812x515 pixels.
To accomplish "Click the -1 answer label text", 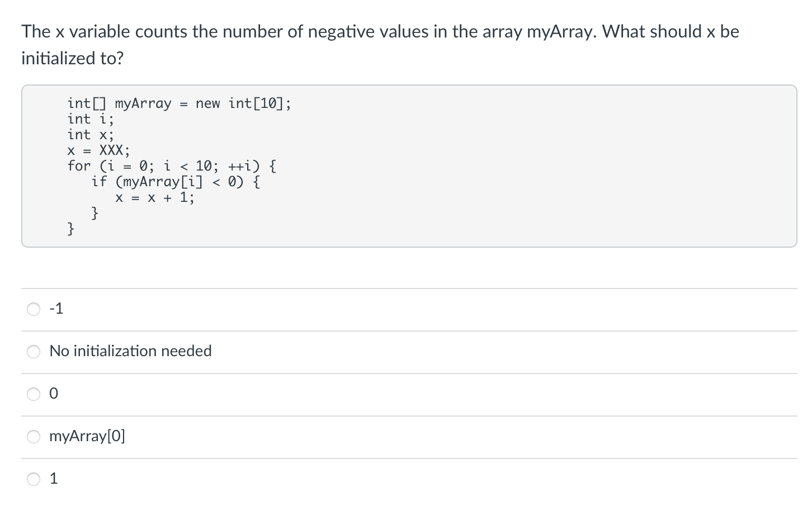I will click(55, 308).
